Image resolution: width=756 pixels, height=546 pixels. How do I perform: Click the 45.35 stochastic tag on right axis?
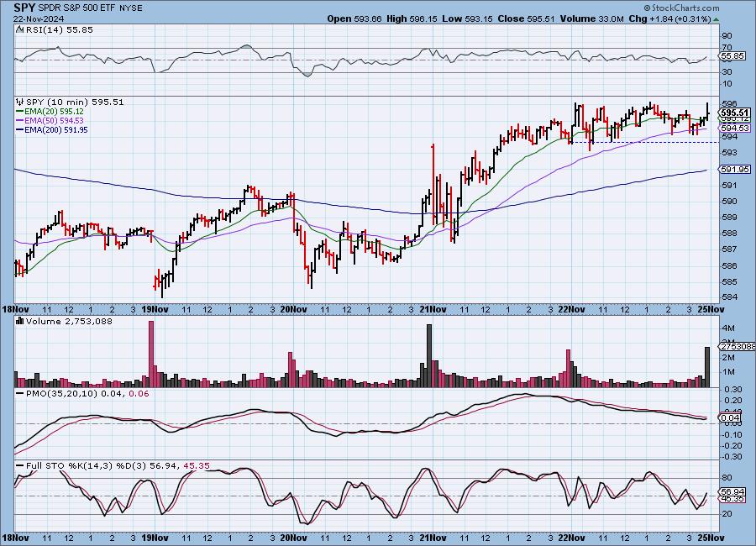[732, 499]
